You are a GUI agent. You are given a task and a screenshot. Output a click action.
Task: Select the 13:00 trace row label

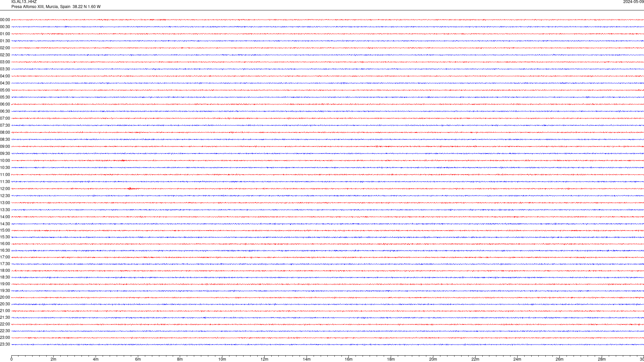[x=5, y=203]
